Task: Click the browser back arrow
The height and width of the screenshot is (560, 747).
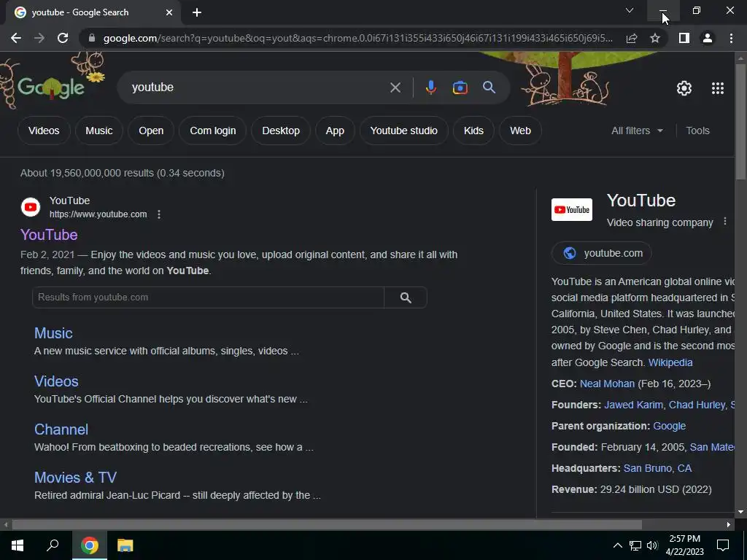Action: click(16, 38)
